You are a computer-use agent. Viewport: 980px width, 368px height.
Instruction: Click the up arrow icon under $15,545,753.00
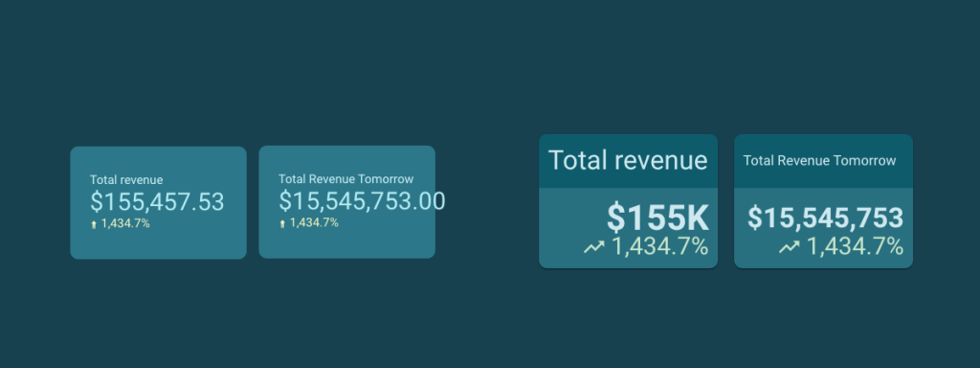[282, 224]
